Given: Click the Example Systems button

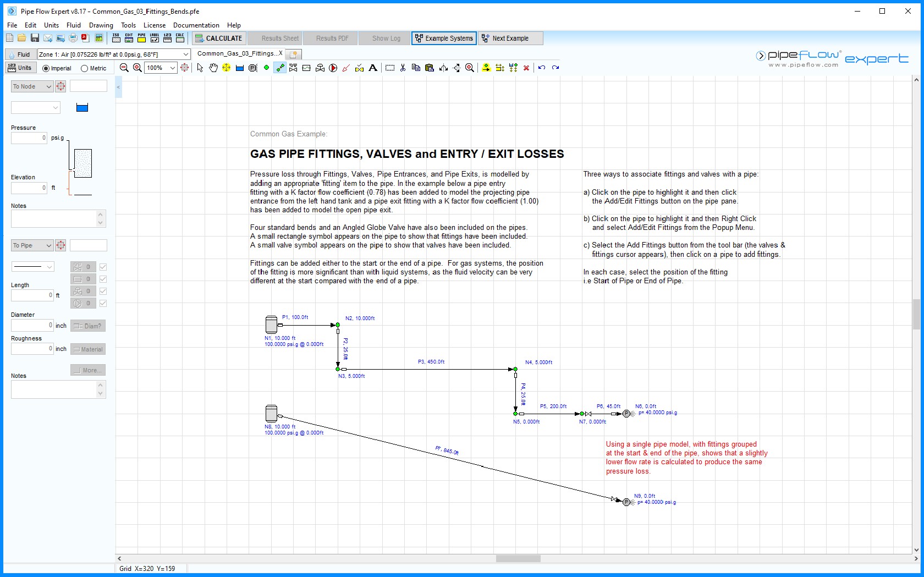Looking at the screenshot, I should (x=444, y=38).
